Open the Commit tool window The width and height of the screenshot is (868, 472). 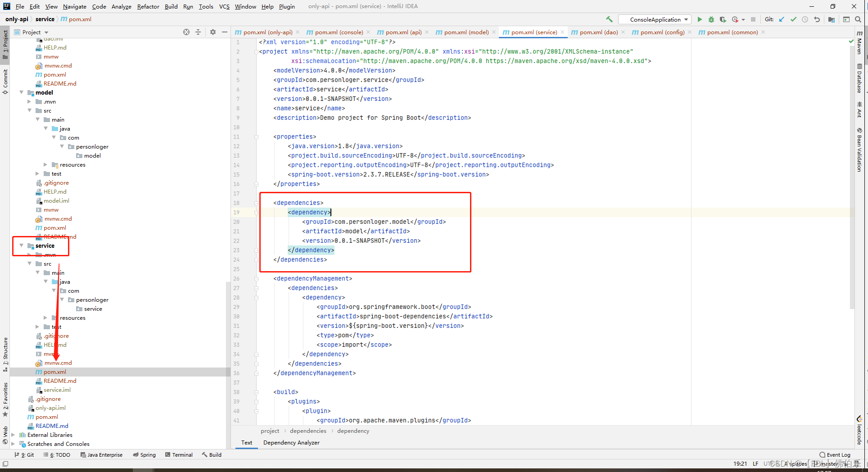[5, 82]
